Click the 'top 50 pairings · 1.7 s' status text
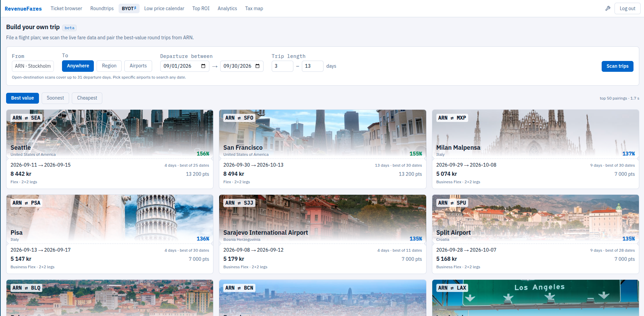644x316 pixels. pos(619,98)
